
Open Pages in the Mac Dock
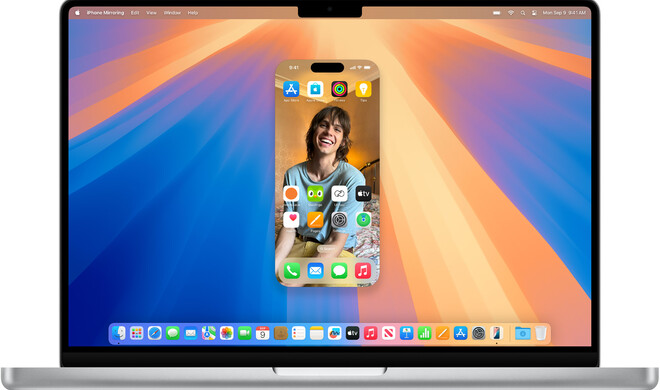[x=442, y=333]
